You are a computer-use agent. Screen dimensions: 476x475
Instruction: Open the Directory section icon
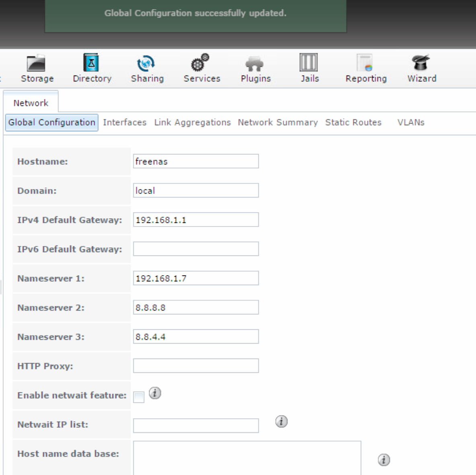(91, 63)
